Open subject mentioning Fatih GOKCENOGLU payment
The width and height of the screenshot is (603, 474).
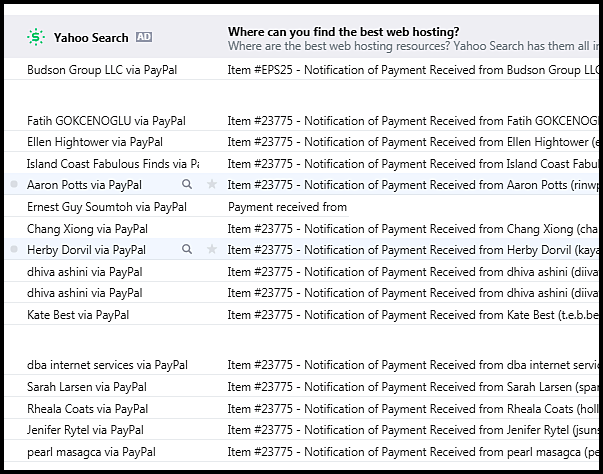click(413, 121)
